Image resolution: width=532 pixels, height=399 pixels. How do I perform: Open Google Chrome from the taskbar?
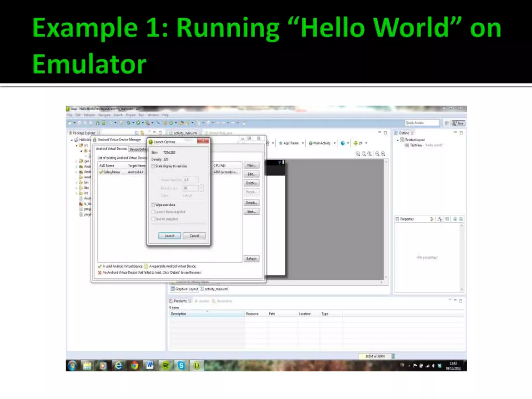tap(135, 365)
